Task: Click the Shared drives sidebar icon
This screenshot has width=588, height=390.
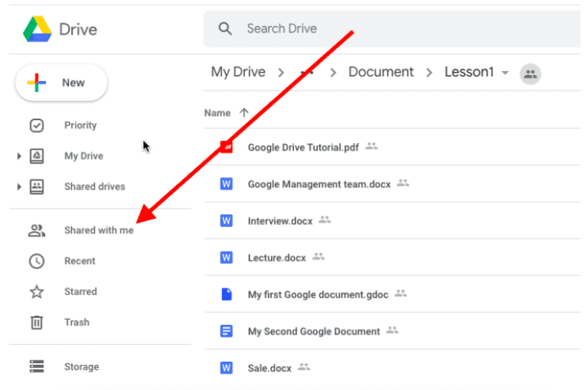Action: point(37,187)
